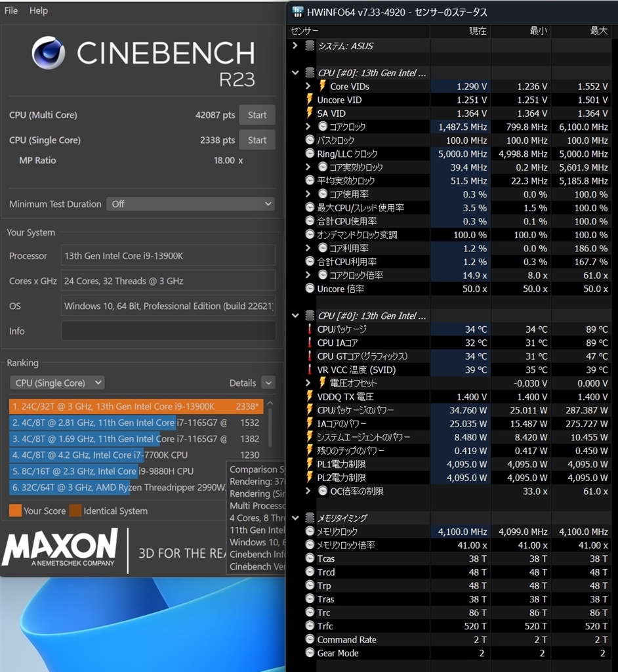Click the lightning icon beside PL2電力制限
This screenshot has height=672, width=618.
310,478
